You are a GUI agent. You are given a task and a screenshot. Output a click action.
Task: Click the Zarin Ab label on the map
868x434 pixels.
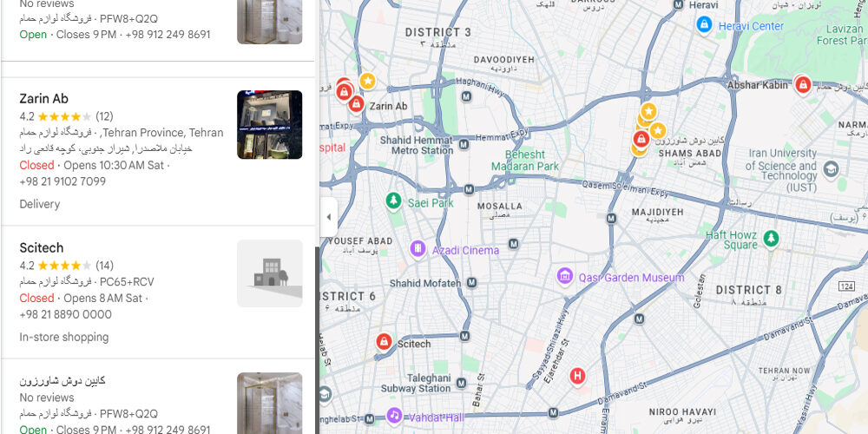(x=388, y=106)
